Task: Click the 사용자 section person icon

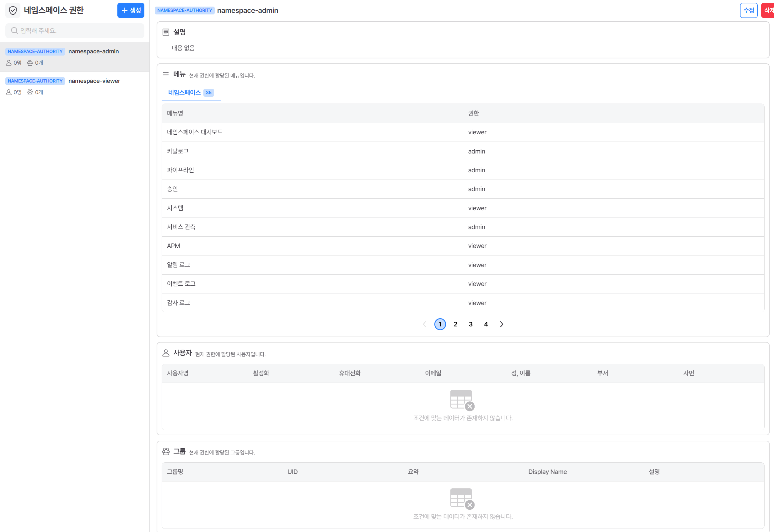Action: click(x=166, y=353)
